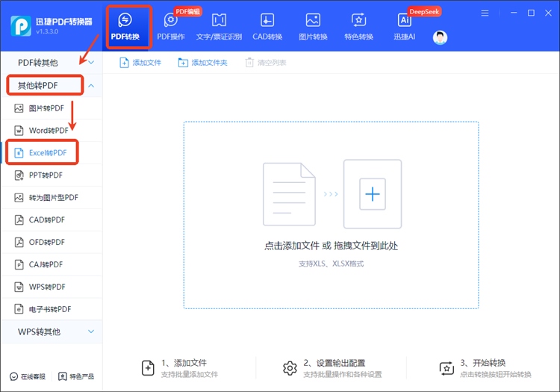Click the 添加文件 button
The width and height of the screenshot is (560, 392).
(x=140, y=63)
